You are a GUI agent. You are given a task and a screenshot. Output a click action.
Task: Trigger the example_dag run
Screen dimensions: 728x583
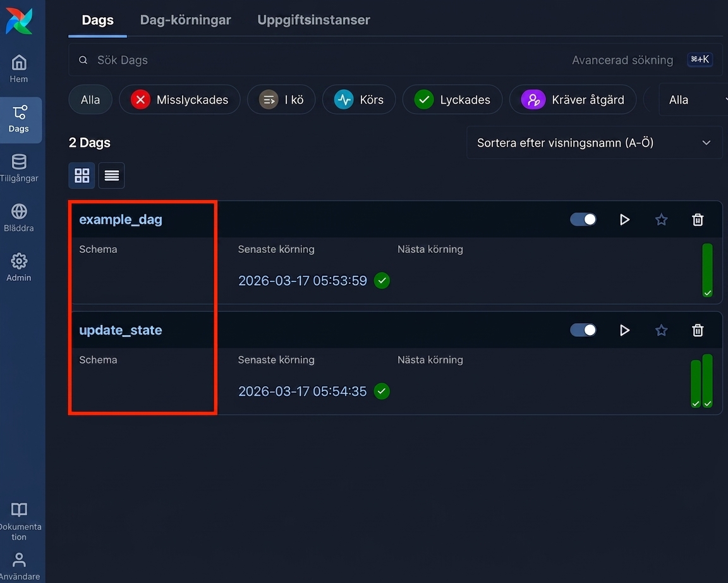(x=624, y=219)
